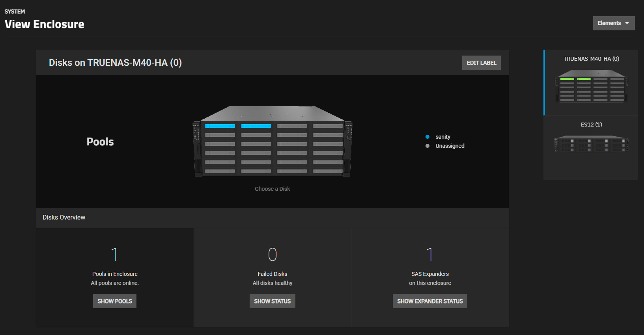Screen dimensions: 644x335
Task: Select first blue disk in top row
Action: [x=220, y=126]
